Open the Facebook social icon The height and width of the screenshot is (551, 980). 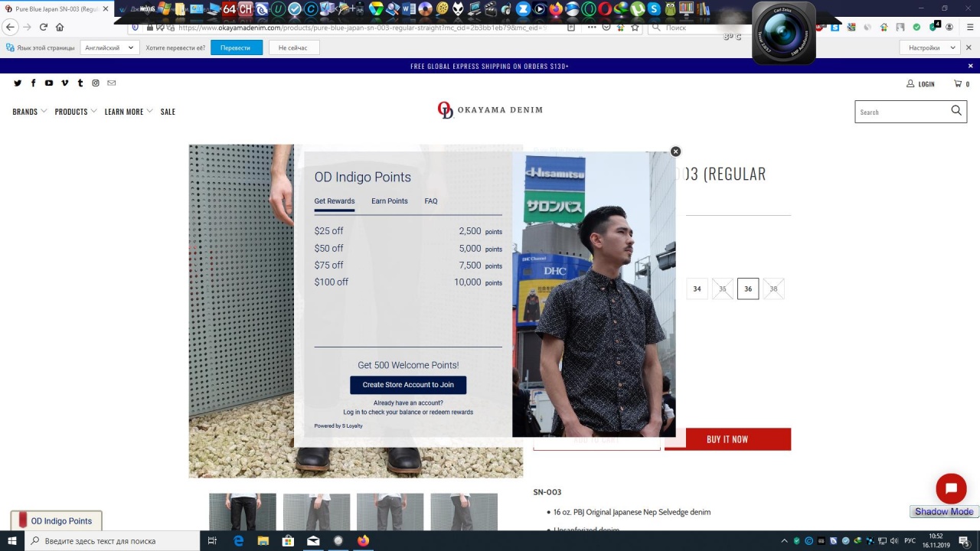(33, 83)
